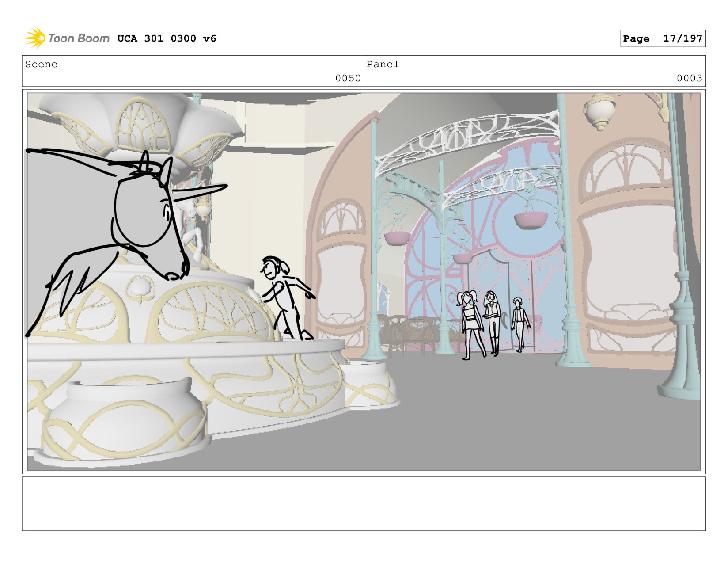Click the running character beside the fountain
This screenshot has width=728, height=564.
click(x=288, y=298)
